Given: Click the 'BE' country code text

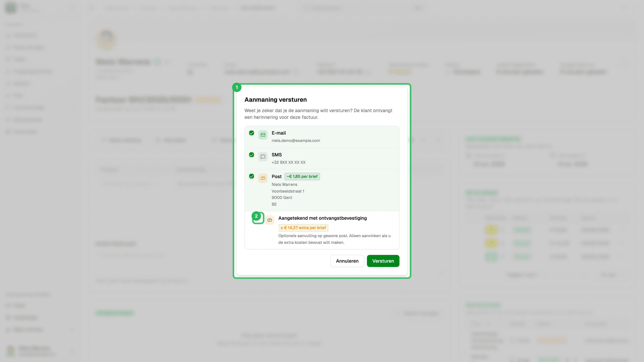Looking at the screenshot, I should click(x=274, y=204).
